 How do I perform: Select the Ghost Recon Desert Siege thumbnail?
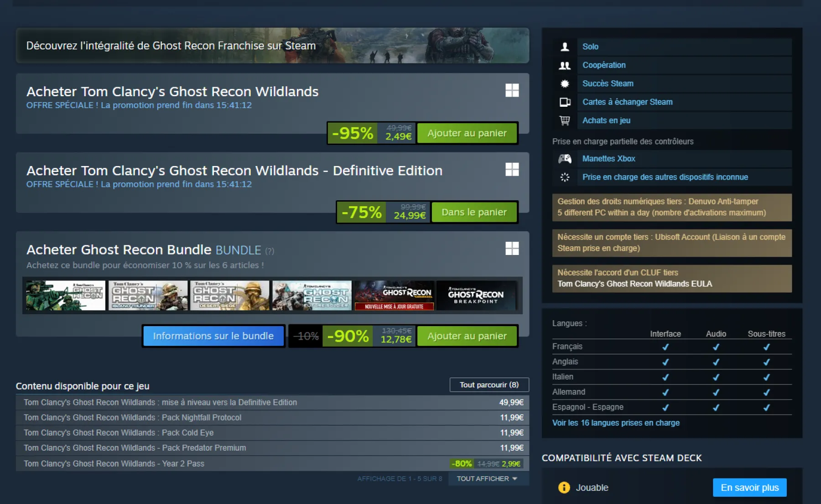tap(229, 296)
